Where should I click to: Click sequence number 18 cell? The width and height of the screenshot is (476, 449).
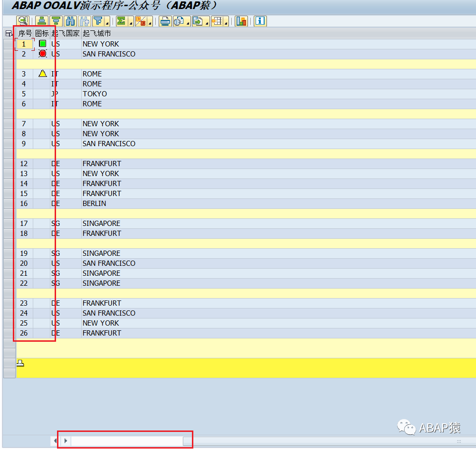[24, 234]
